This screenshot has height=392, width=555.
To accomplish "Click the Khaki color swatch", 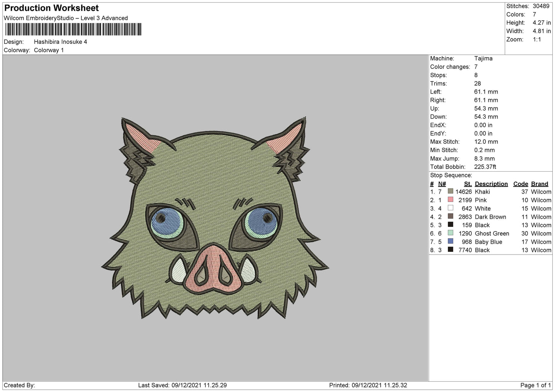I will [x=450, y=191].
